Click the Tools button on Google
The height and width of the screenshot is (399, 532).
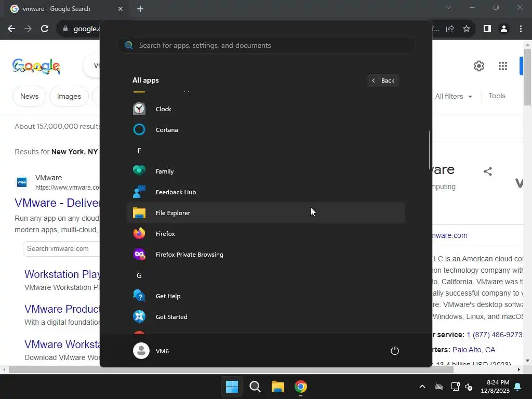point(497,96)
